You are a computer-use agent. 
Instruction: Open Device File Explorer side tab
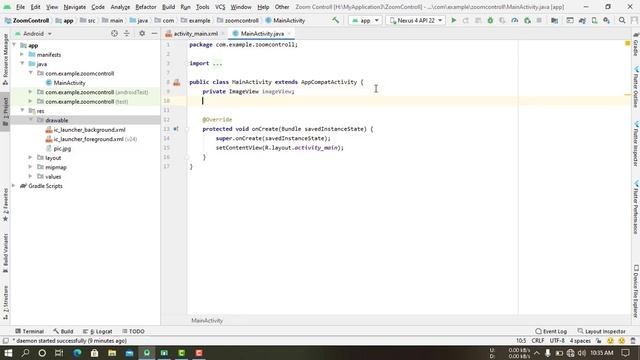636,291
